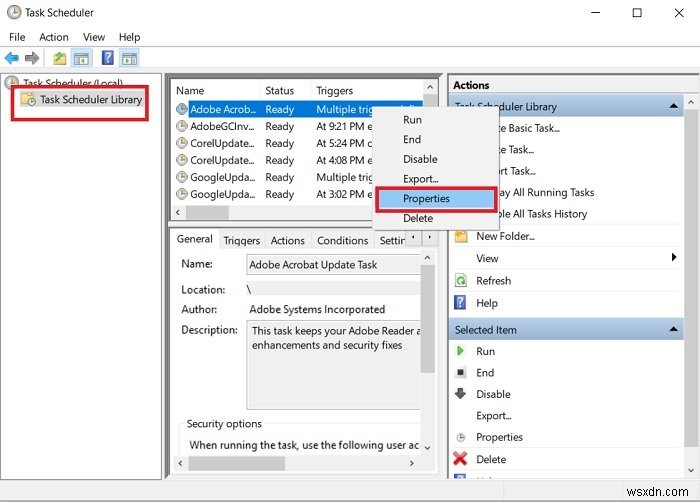The image size is (700, 502).
Task: Click the Disable down-arrow icon in Selected Item
Action: coord(460,393)
